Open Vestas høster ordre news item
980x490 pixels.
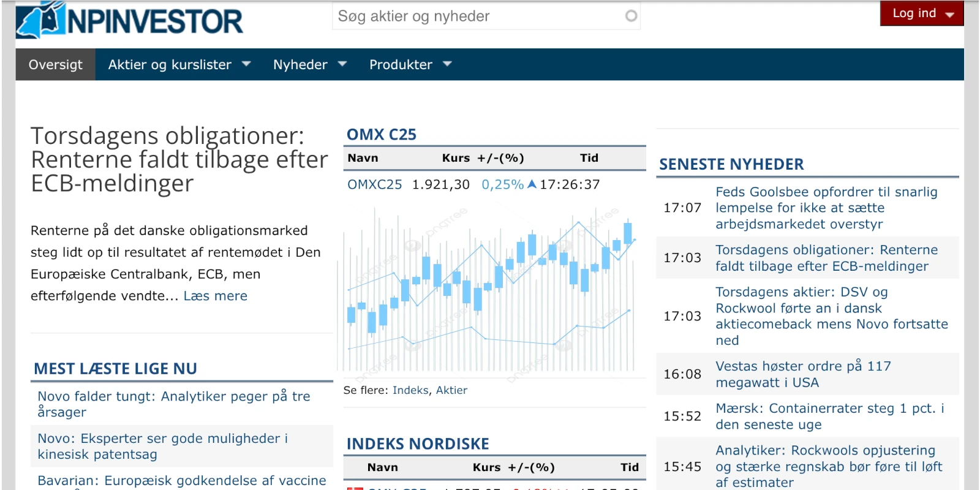click(x=802, y=374)
